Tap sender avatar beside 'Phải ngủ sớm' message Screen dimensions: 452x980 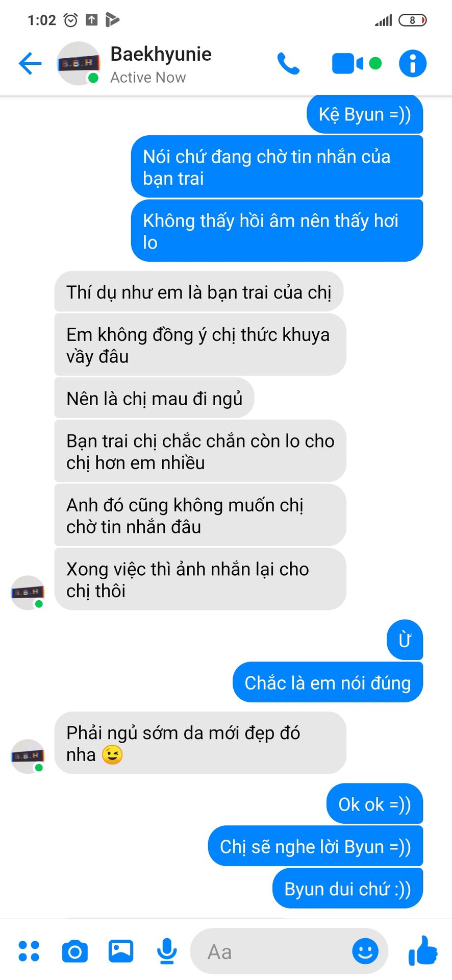point(28,756)
